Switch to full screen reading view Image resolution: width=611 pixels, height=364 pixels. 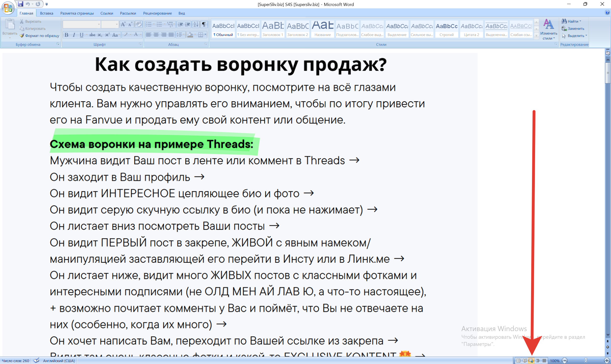[x=525, y=361]
